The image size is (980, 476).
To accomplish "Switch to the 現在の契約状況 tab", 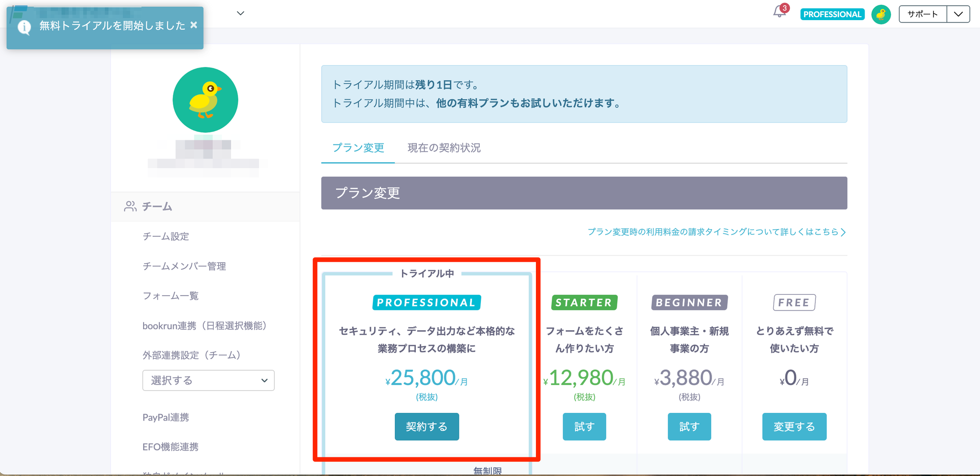I will click(444, 148).
